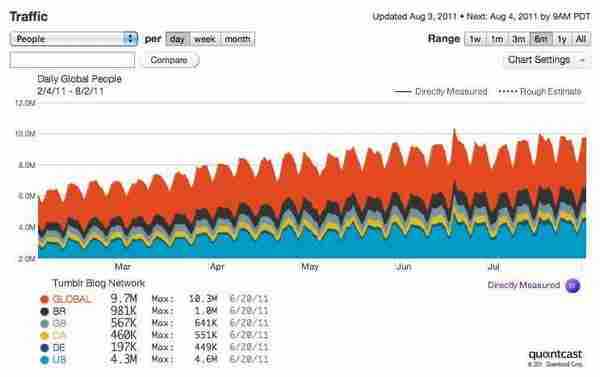Viewport: 600px width, 377px height.
Task: Click the orange GLOBAL legend dot
Action: point(44,299)
